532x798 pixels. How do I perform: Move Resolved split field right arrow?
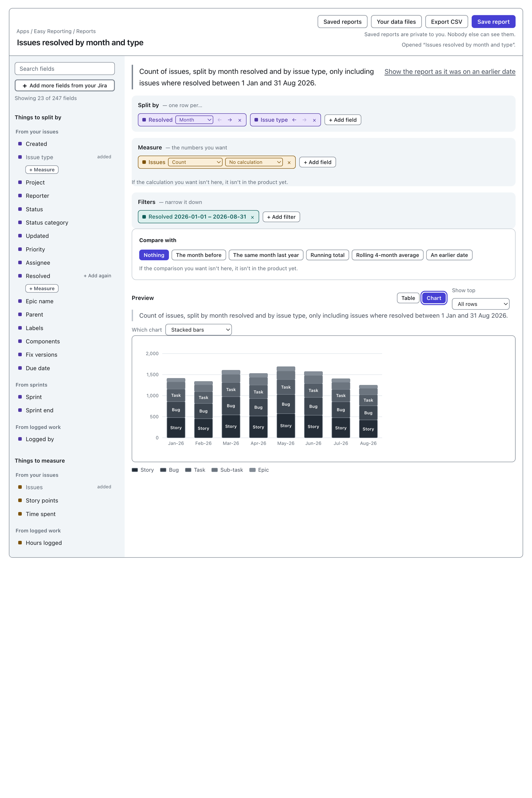tap(230, 120)
